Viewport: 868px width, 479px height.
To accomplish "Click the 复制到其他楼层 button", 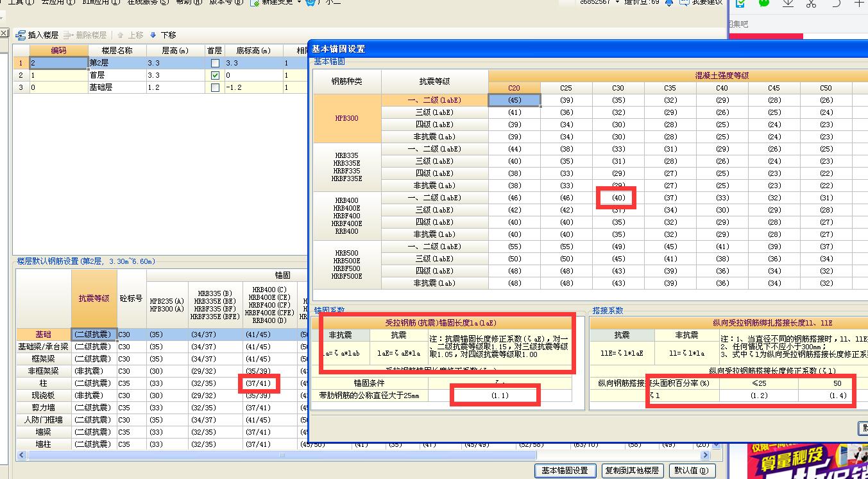I will tap(632, 471).
